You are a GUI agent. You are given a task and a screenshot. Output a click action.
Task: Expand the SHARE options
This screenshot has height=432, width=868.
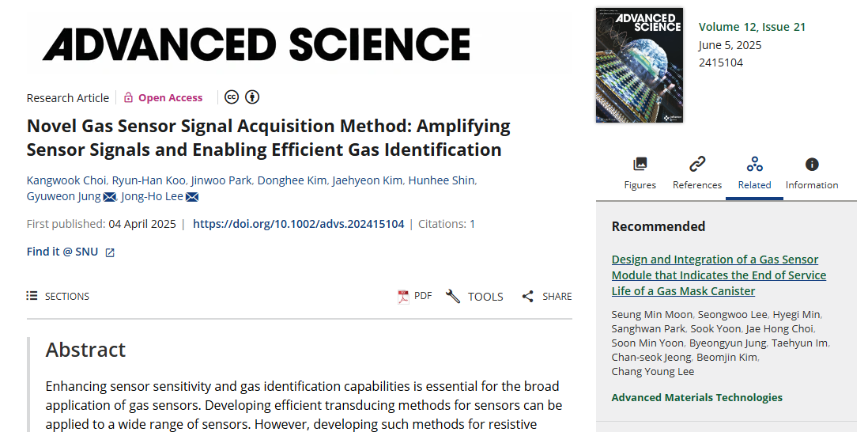pyautogui.click(x=546, y=297)
